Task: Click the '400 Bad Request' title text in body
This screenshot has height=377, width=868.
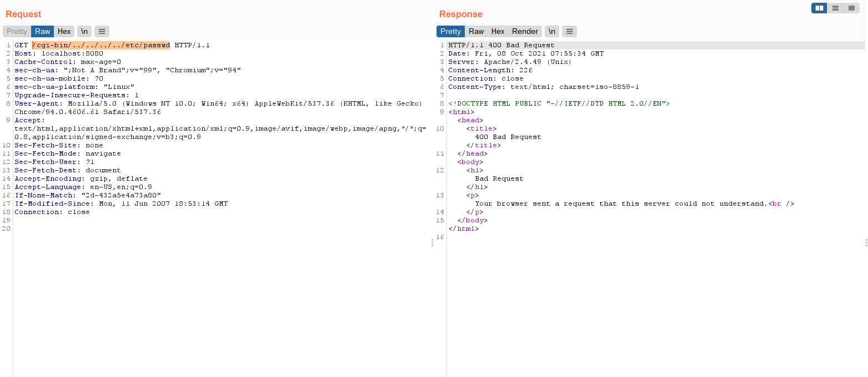Action: click(508, 137)
